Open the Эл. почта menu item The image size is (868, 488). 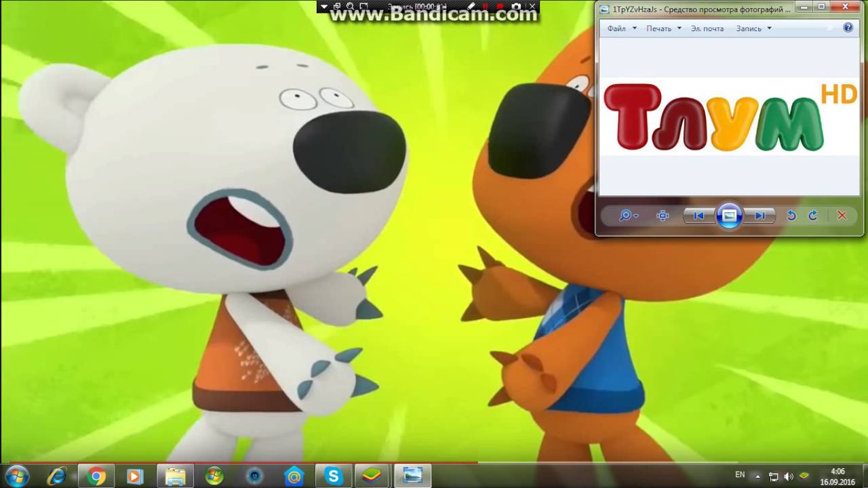[707, 28]
